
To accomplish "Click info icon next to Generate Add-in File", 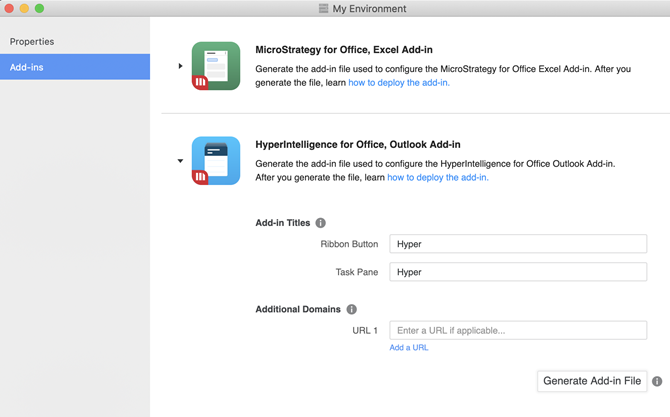I will tap(657, 381).
